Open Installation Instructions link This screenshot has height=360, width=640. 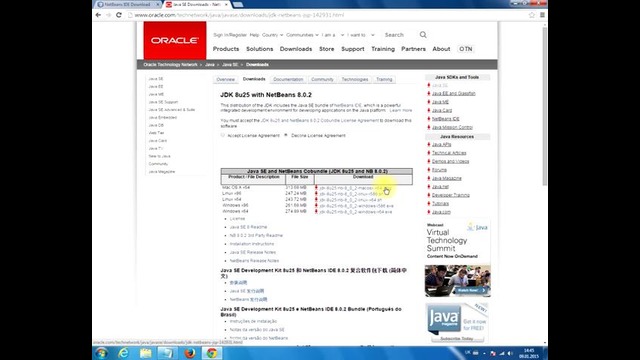click(x=252, y=244)
